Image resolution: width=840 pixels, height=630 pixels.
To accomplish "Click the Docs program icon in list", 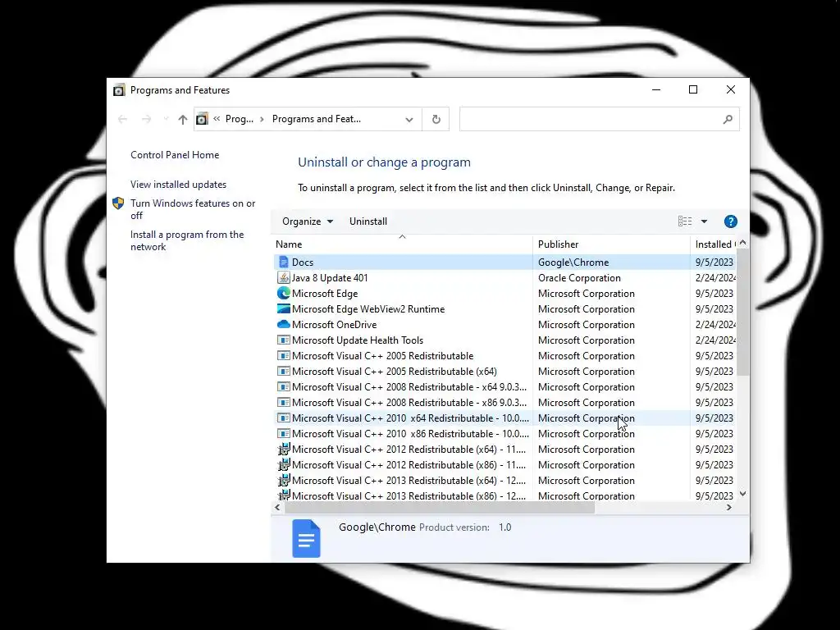I will click(x=283, y=262).
